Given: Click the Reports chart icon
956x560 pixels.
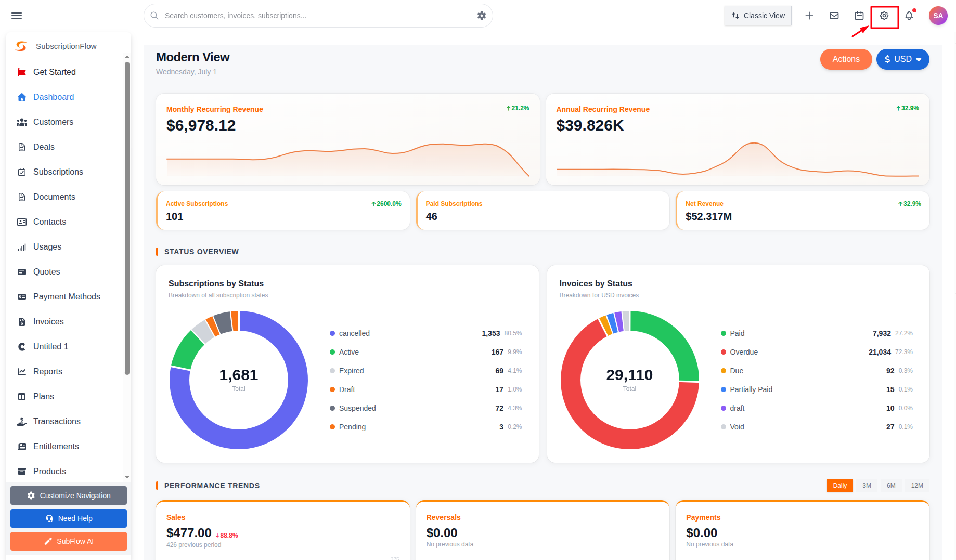Looking at the screenshot, I should [22, 372].
